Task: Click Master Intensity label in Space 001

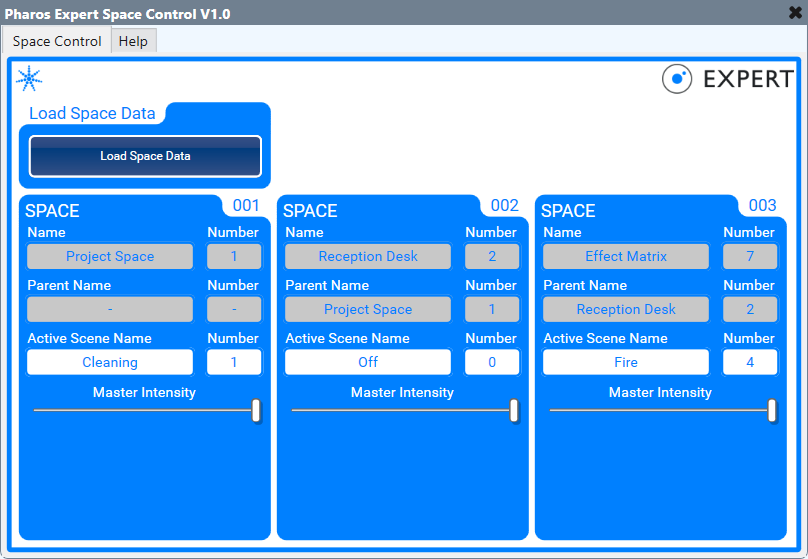Action: [x=144, y=393]
